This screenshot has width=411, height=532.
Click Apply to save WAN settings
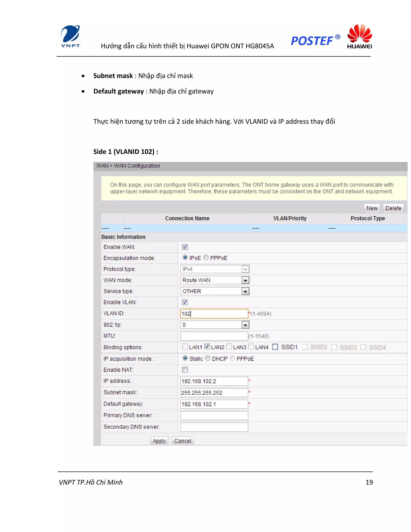tap(159, 441)
